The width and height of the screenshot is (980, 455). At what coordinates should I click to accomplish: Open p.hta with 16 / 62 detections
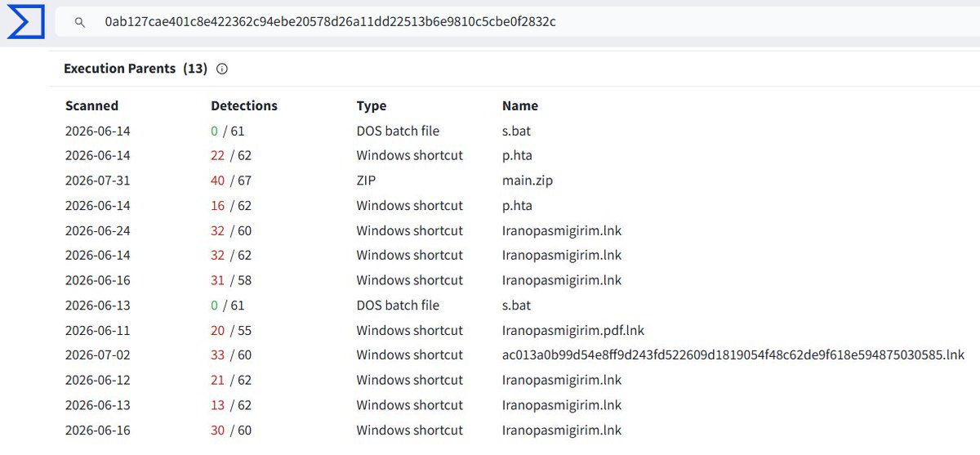coord(516,205)
